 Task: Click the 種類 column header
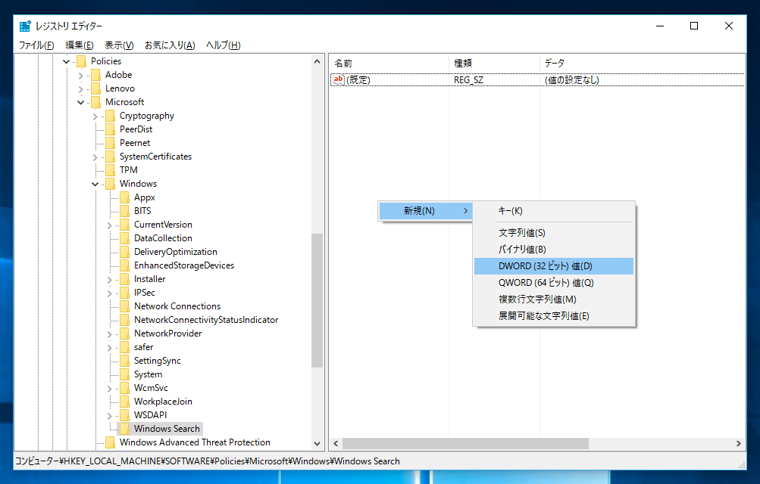point(494,63)
